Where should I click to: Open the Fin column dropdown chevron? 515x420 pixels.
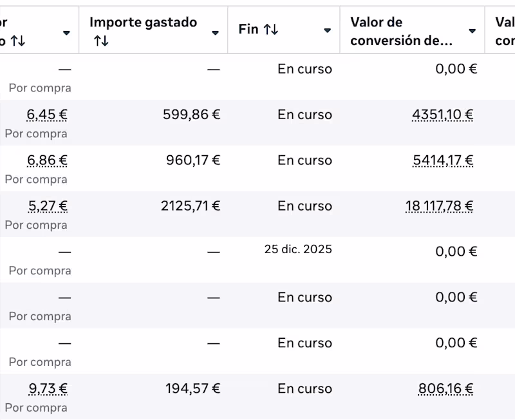pyautogui.click(x=326, y=30)
